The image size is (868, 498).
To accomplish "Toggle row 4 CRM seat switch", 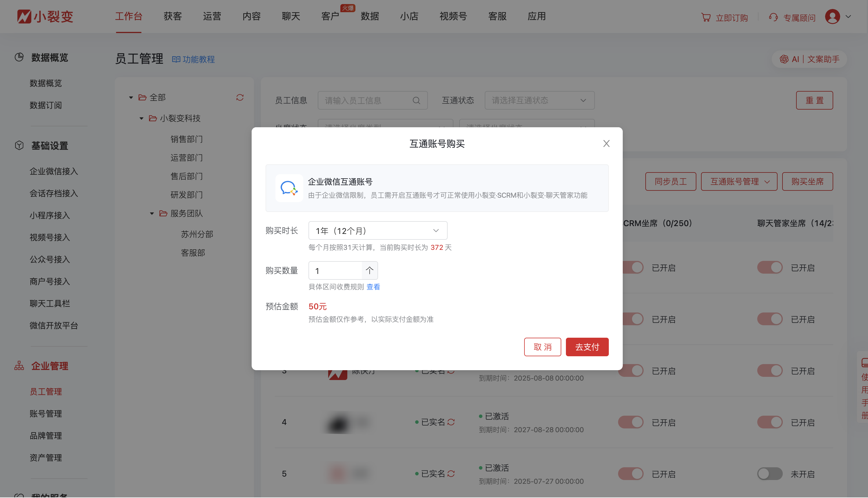I will point(631,422).
